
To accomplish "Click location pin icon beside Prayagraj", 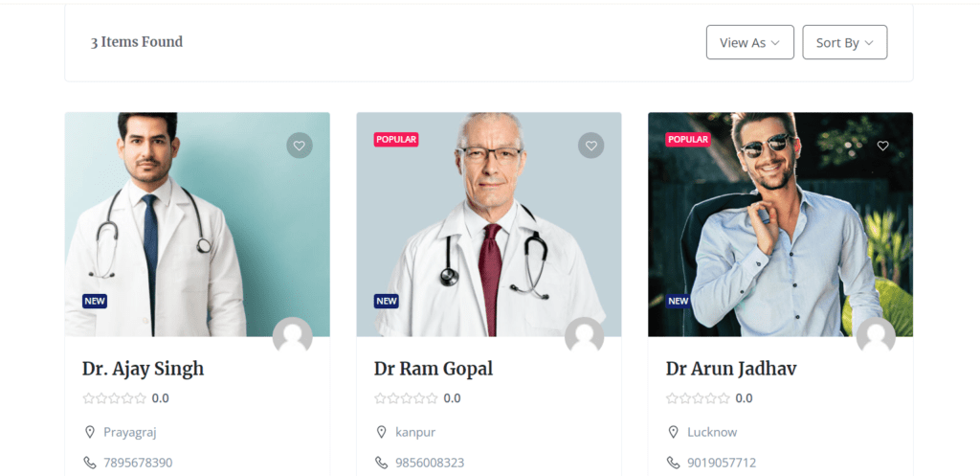I will point(89,432).
